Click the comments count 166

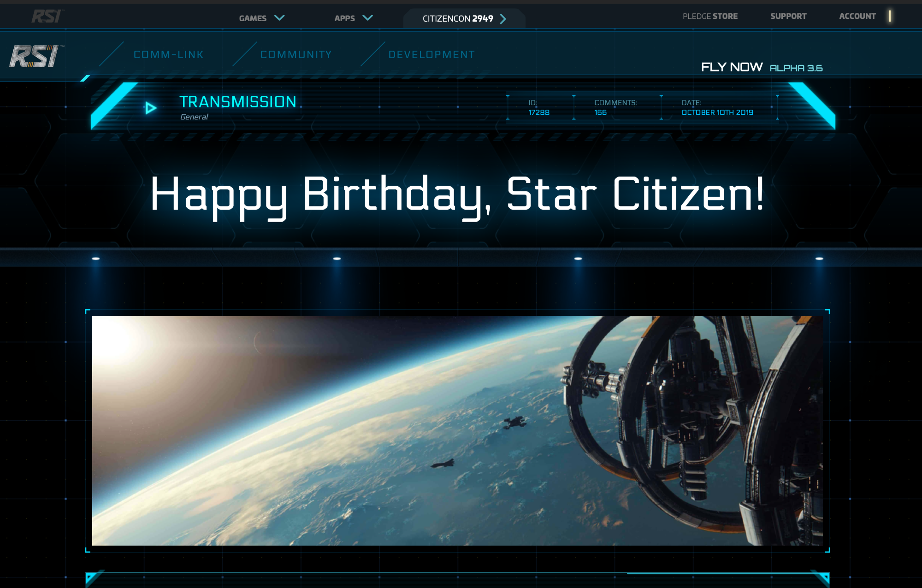click(x=600, y=112)
